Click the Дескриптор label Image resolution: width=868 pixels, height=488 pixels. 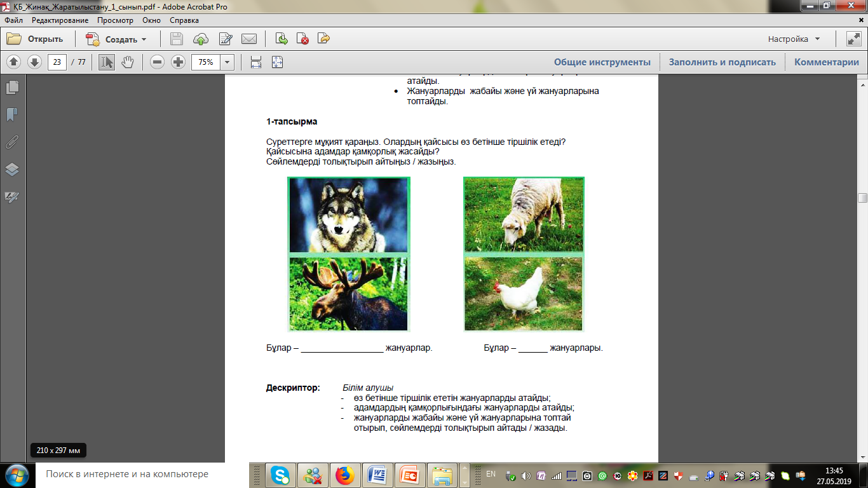click(x=293, y=388)
